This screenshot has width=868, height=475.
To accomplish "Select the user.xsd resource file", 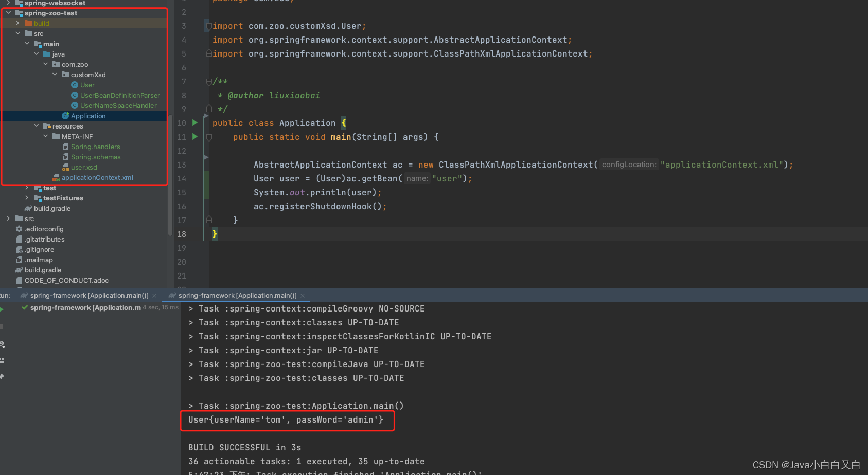I will (x=84, y=167).
